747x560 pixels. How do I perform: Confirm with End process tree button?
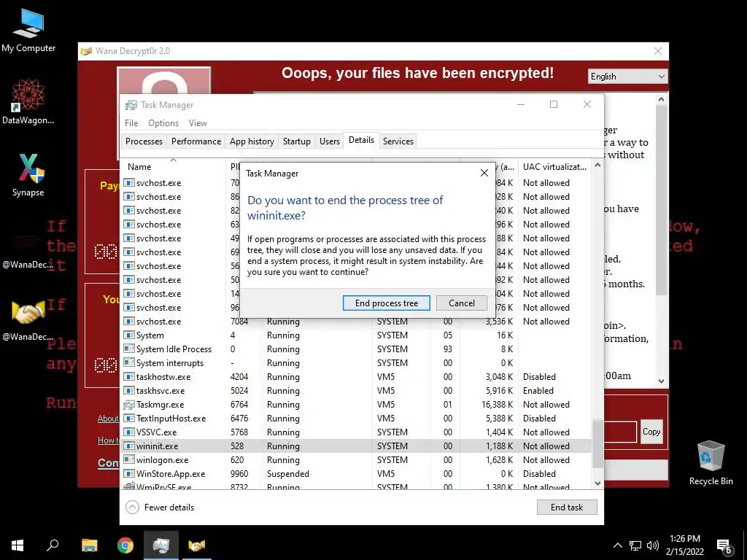point(387,303)
